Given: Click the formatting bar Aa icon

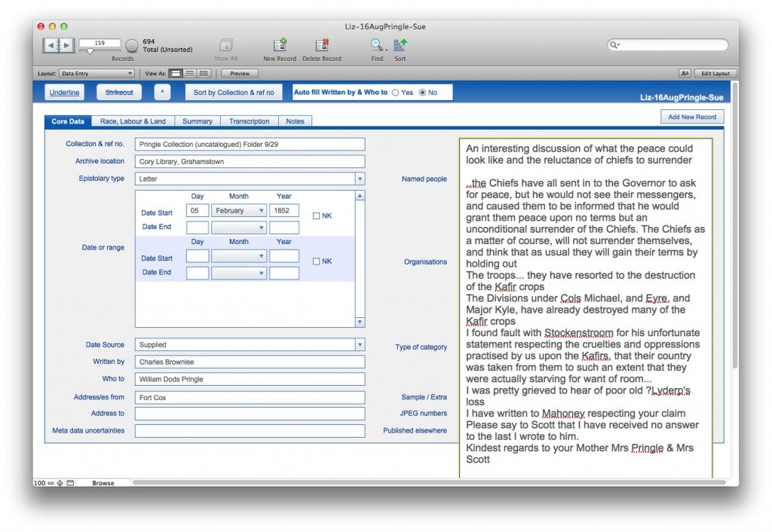Looking at the screenshot, I should pyautogui.click(x=685, y=74).
